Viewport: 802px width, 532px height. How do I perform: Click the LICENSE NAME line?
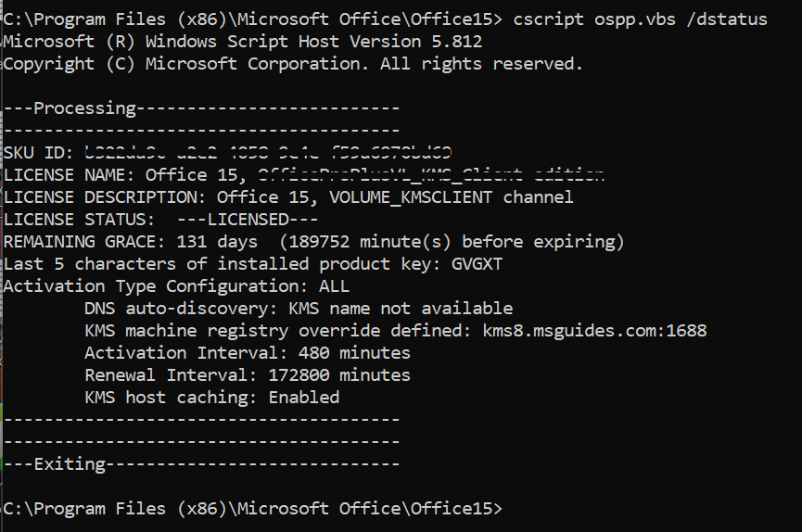click(x=304, y=175)
